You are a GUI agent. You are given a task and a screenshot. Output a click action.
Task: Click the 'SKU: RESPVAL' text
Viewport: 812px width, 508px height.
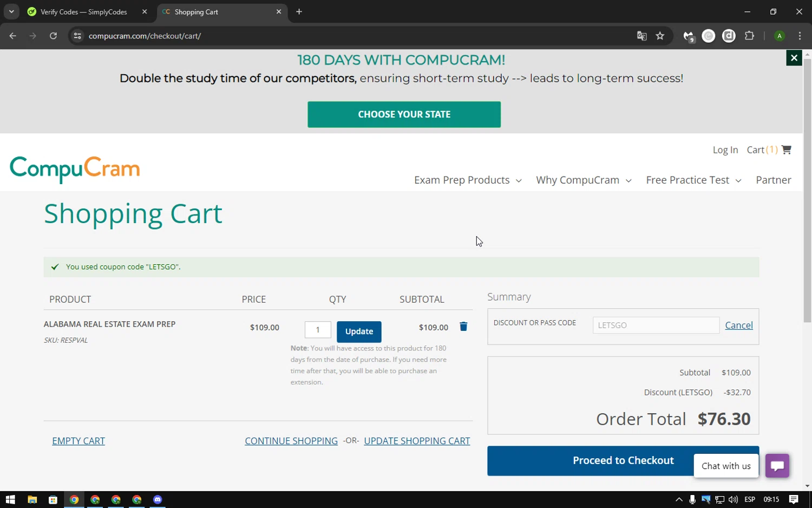66,340
